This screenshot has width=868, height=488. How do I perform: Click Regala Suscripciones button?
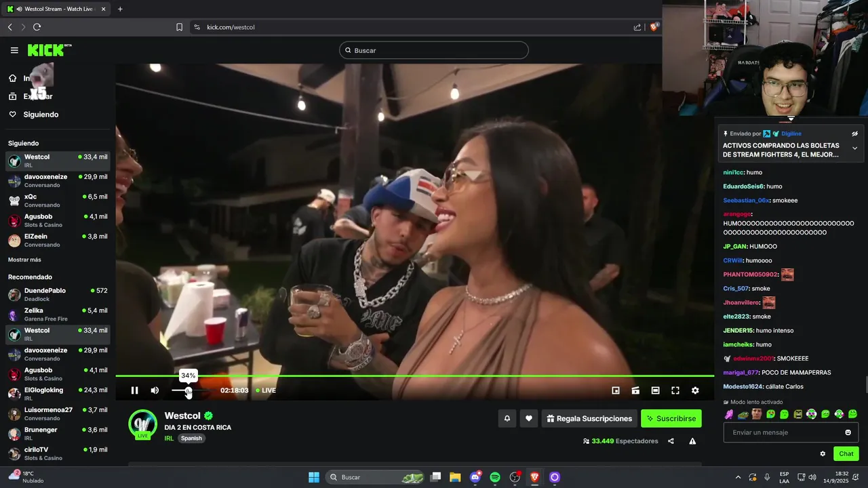pyautogui.click(x=589, y=418)
